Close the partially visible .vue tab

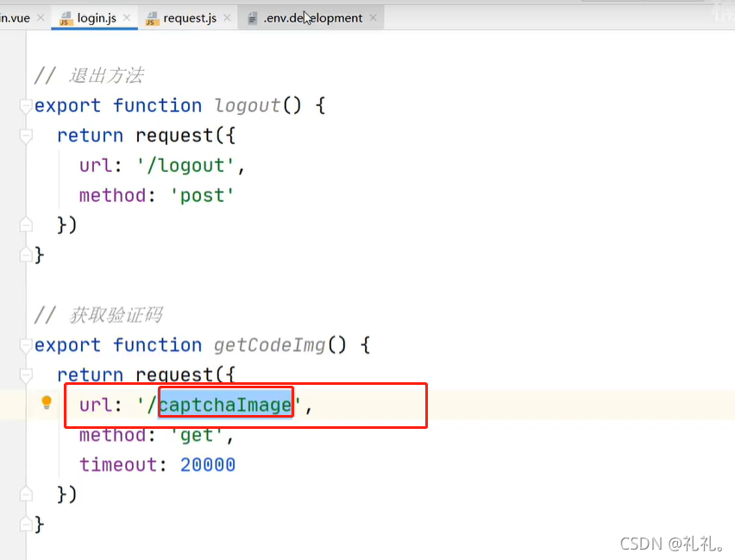click(x=41, y=18)
